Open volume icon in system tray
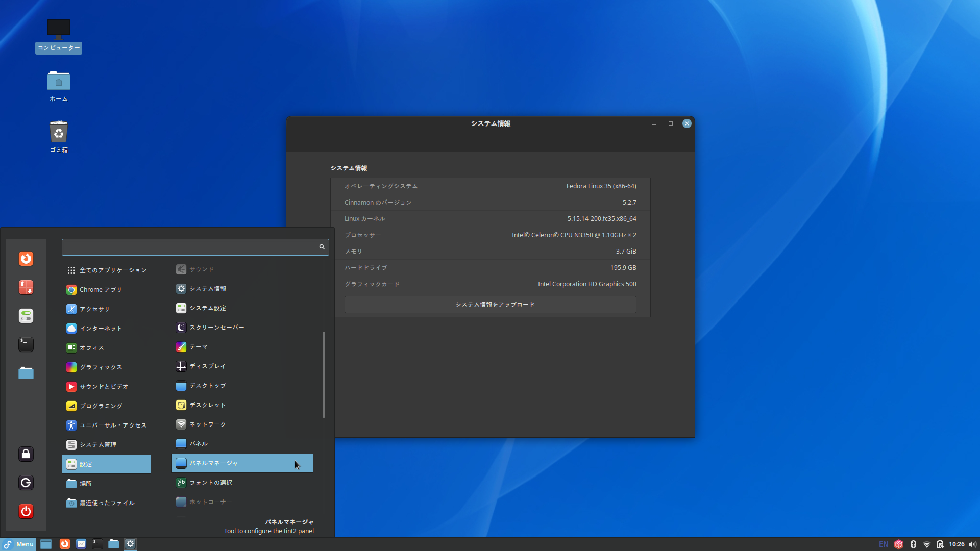The image size is (980, 551). tap(972, 544)
